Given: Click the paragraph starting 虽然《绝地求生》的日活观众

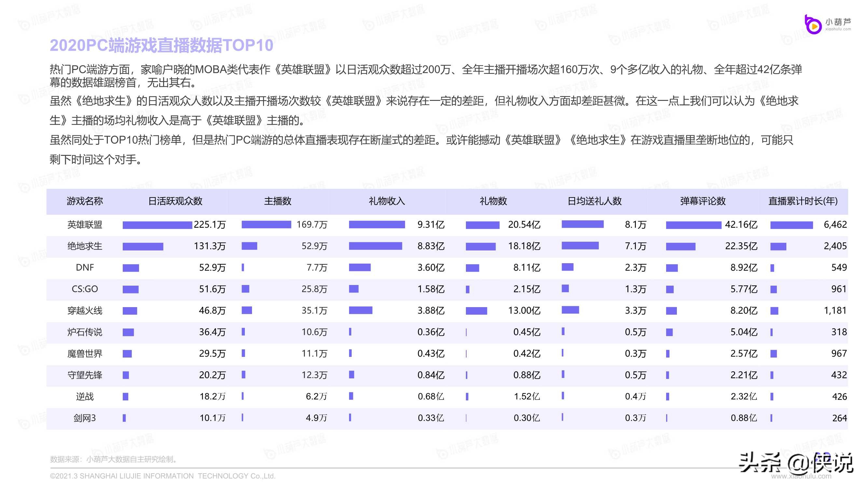Looking at the screenshot, I should click(424, 111).
